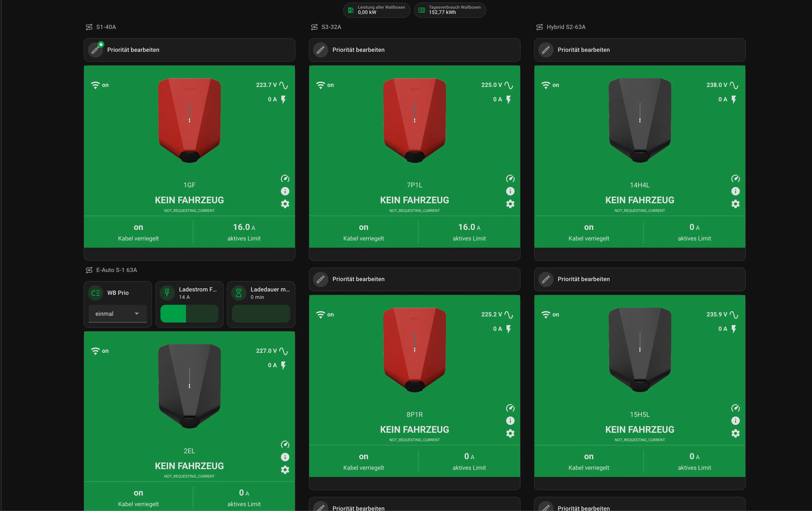Viewport: 812px width, 511px height.
Task: Click 'S3-32A' section title
Action: coord(331,27)
